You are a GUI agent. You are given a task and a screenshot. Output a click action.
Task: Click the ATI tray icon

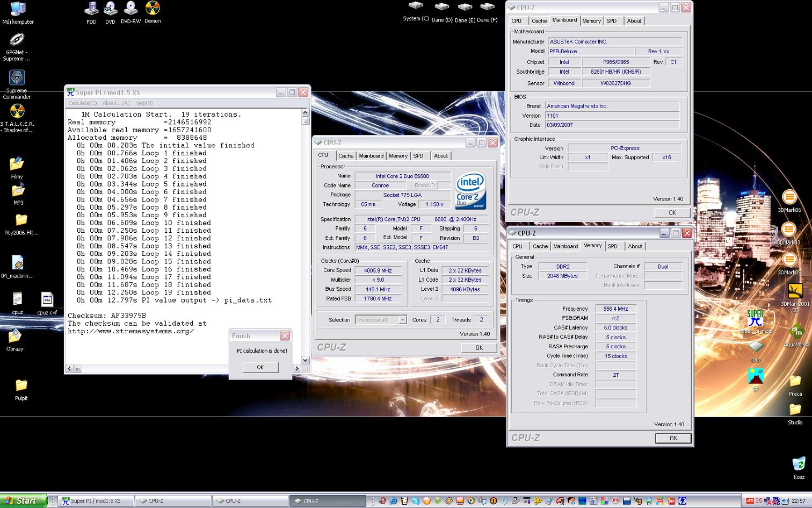pos(750,500)
